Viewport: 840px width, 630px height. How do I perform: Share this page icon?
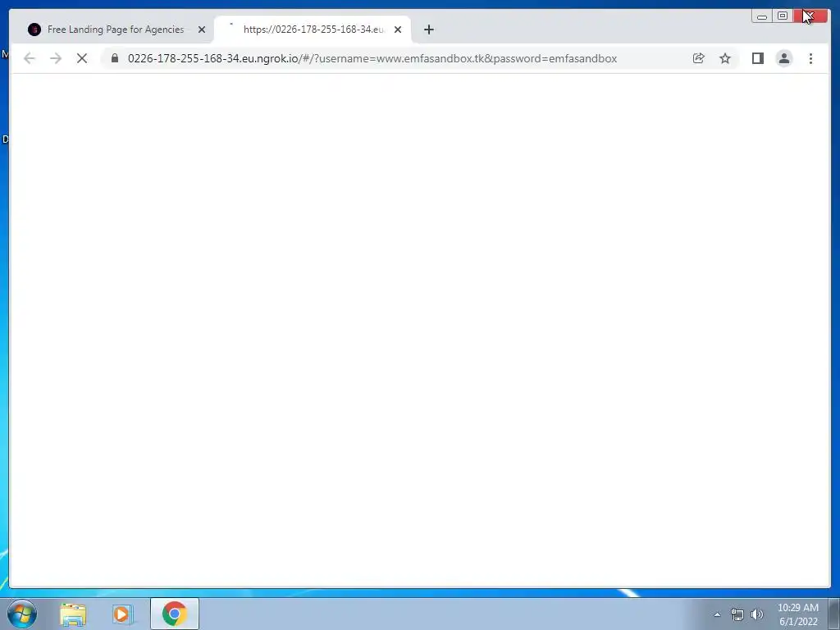pos(699,58)
